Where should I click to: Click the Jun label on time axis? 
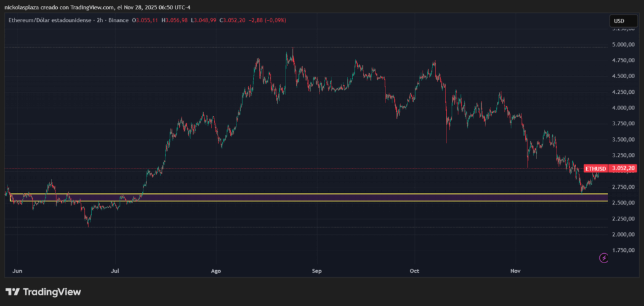[18, 271]
